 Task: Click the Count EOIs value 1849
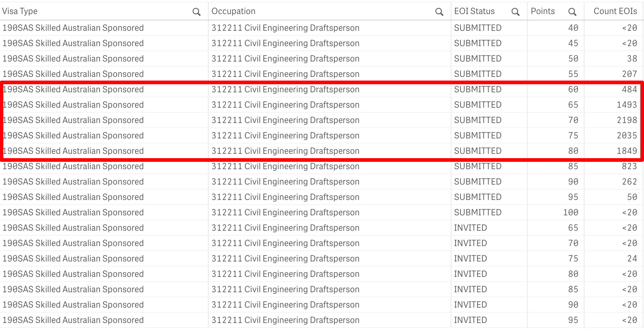tap(627, 151)
